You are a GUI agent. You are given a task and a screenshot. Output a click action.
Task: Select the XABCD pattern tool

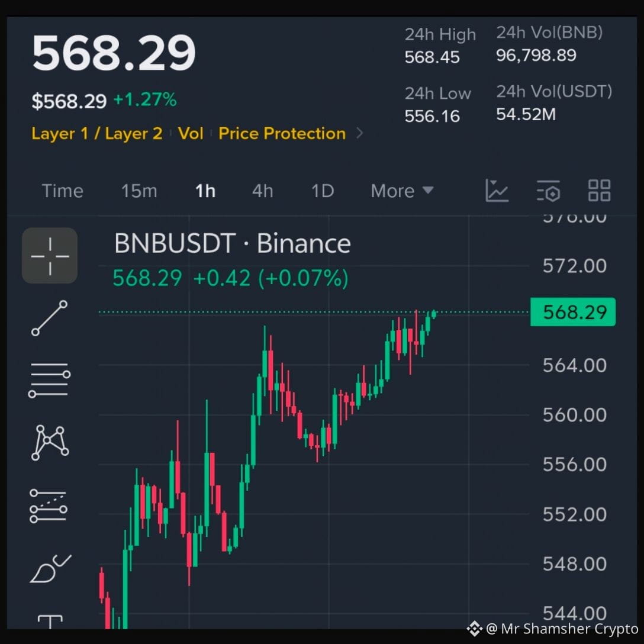pyautogui.click(x=50, y=443)
